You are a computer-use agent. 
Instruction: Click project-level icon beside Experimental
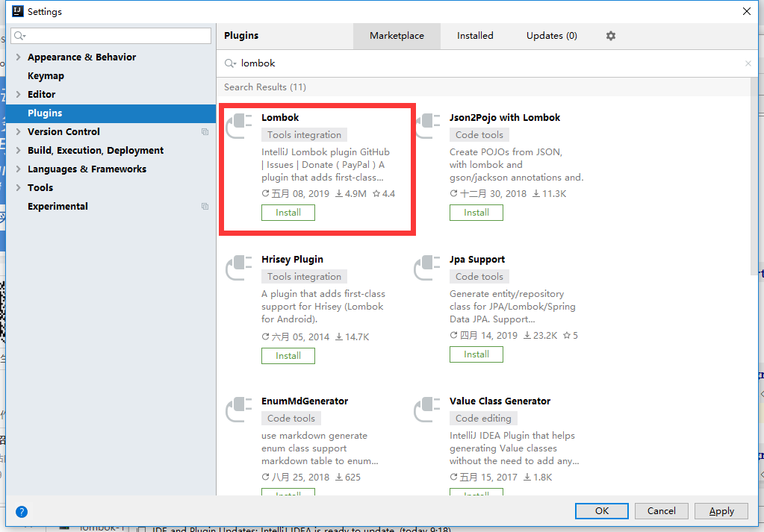[x=205, y=207]
